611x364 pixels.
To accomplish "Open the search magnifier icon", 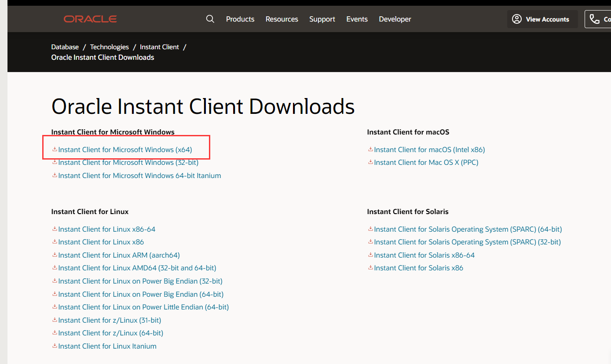I will tap(210, 19).
